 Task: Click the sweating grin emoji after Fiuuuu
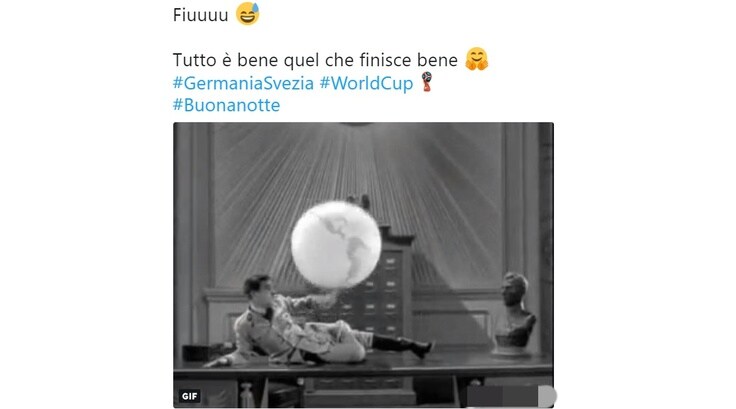(x=247, y=14)
